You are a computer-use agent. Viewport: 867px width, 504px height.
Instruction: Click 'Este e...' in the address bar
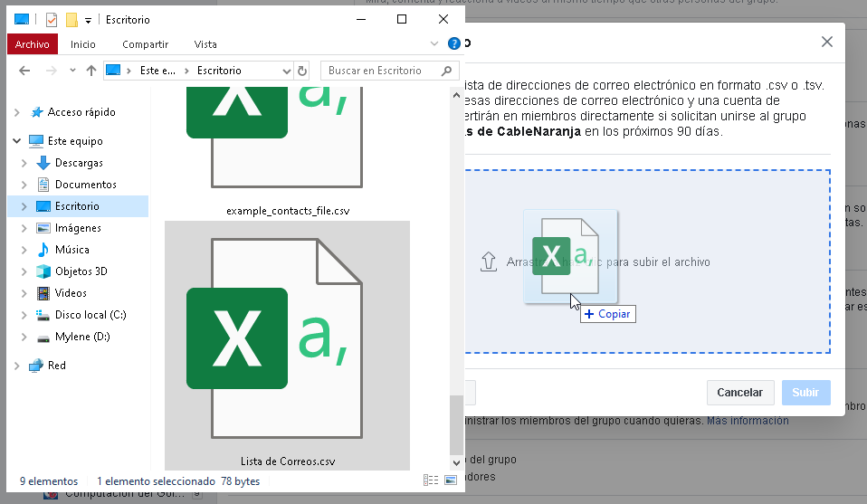point(157,71)
